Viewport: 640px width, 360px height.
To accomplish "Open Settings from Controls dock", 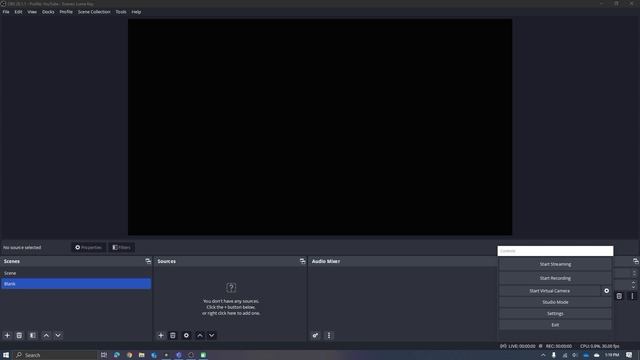I will tap(555, 313).
